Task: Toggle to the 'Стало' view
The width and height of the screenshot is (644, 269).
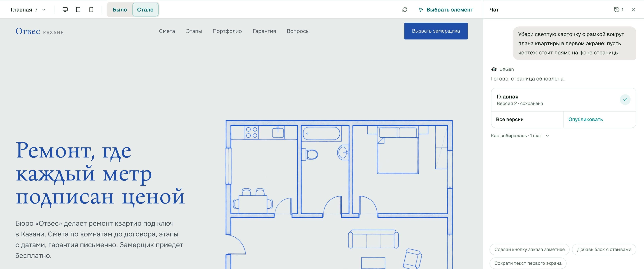Action: 145,10
